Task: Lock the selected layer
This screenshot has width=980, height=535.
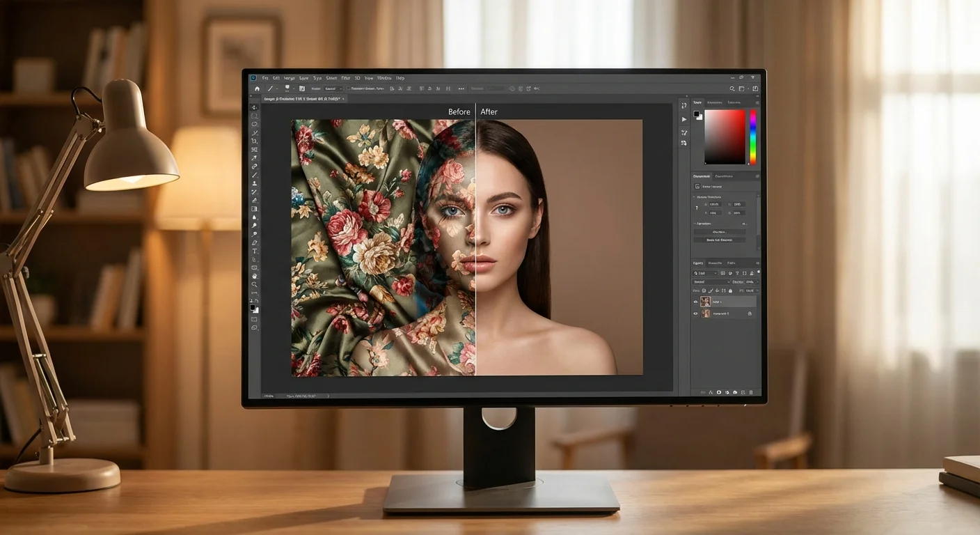Action: pyautogui.click(x=731, y=290)
